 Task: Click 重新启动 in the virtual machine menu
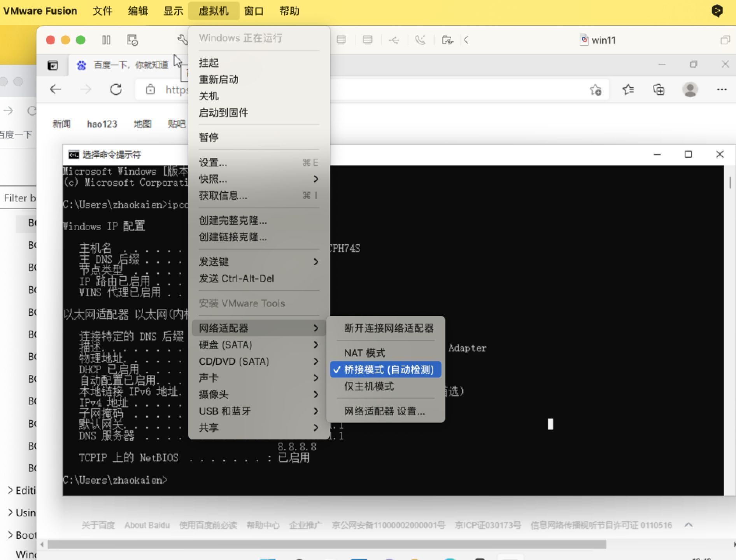click(x=219, y=80)
